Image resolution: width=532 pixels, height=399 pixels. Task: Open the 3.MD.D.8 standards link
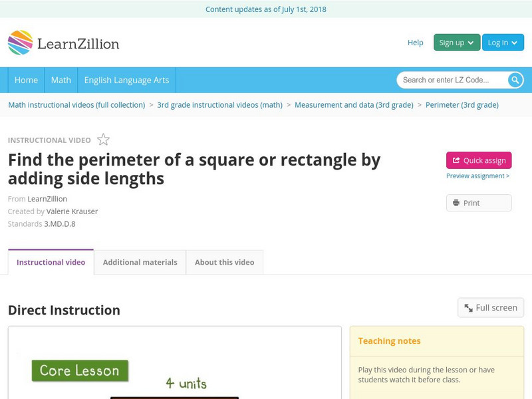(x=59, y=223)
